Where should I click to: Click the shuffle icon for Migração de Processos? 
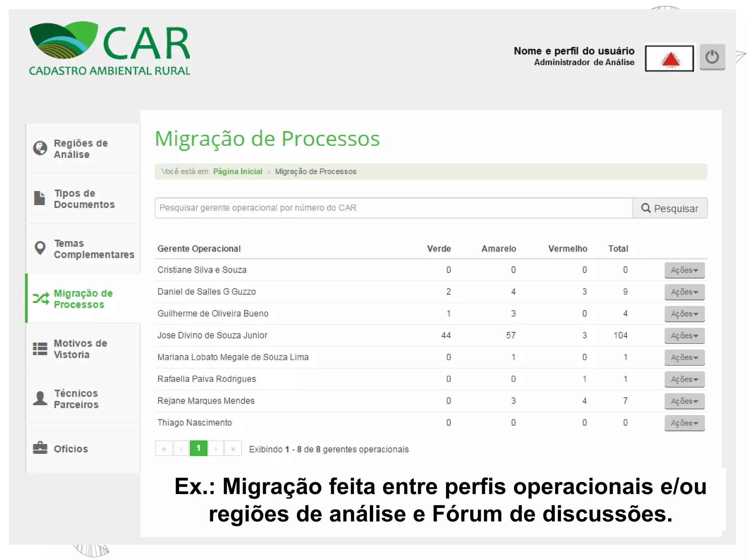pos(41,299)
